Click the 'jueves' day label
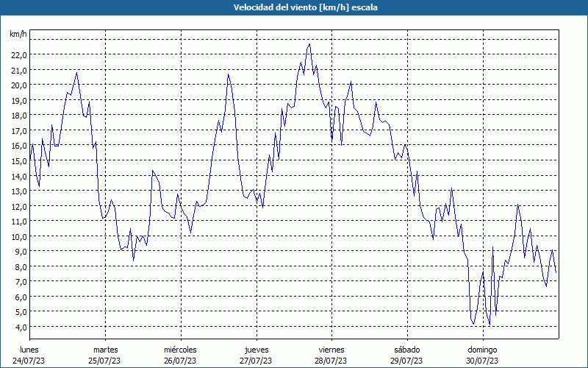 point(257,350)
